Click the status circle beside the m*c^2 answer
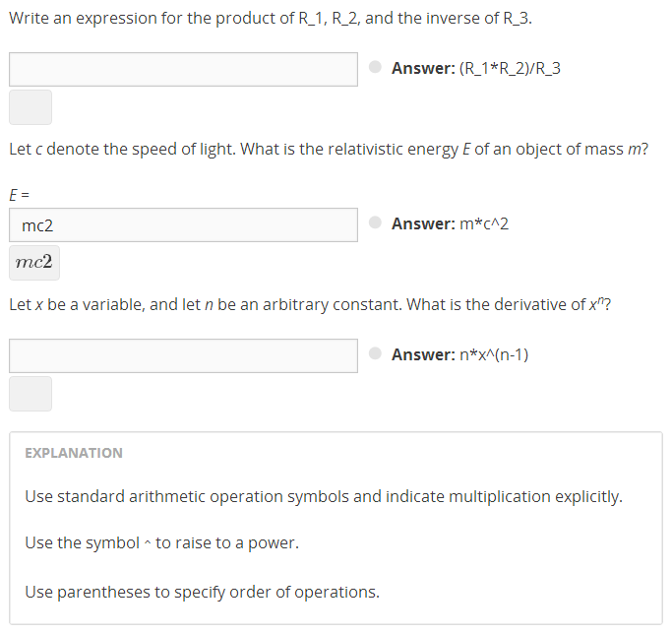672x634 pixels. (376, 223)
